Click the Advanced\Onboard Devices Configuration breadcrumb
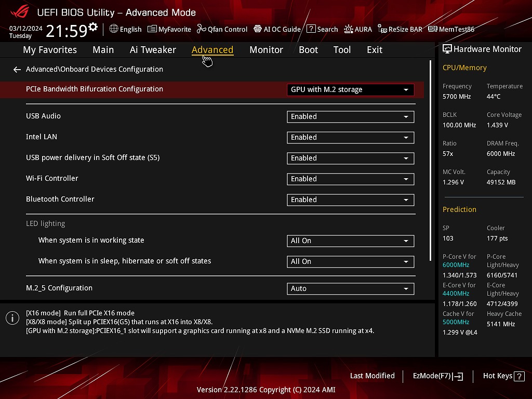The height and width of the screenshot is (399, 532). (x=95, y=69)
